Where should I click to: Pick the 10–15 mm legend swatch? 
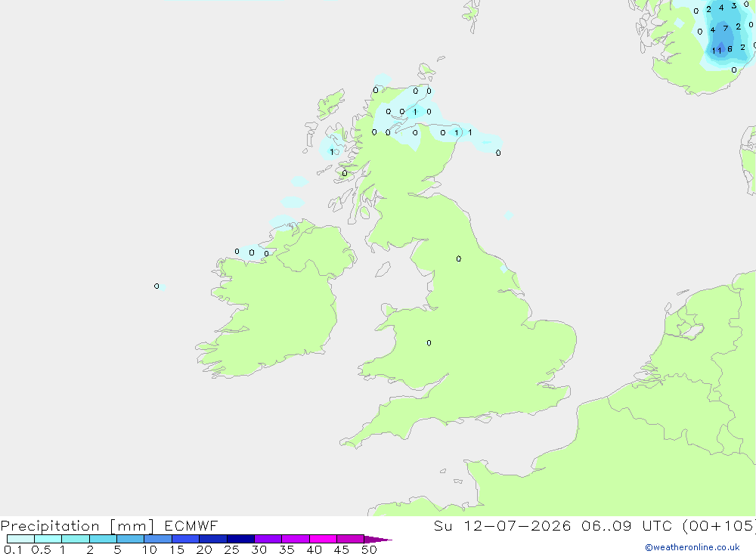tap(158, 539)
